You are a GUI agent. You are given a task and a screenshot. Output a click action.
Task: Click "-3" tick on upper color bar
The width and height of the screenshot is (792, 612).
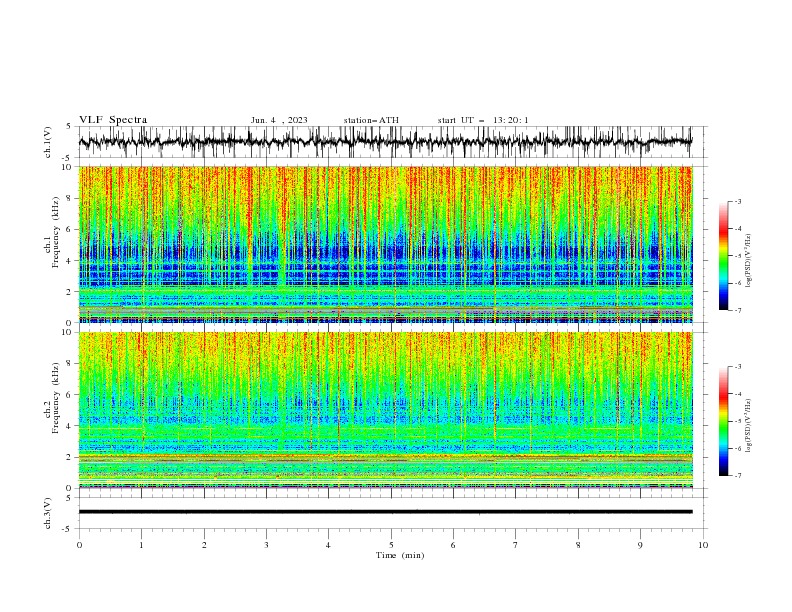737,201
